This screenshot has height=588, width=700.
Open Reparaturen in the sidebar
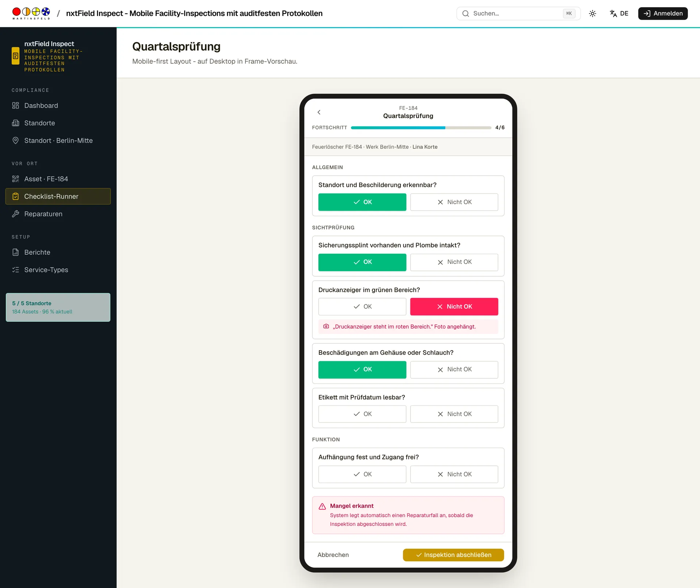click(58, 214)
